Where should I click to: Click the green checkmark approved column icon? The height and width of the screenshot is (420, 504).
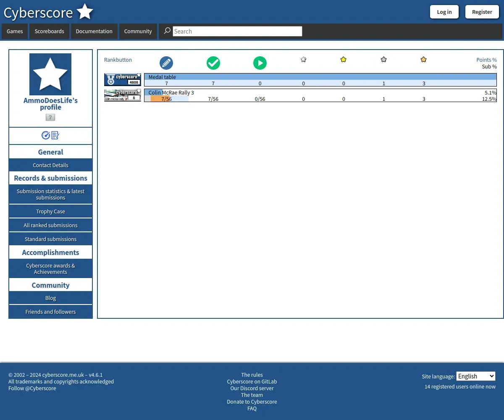(213, 63)
